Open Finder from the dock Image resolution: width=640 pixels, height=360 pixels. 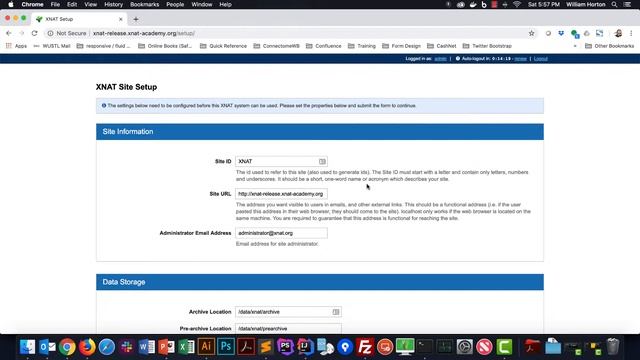pyautogui.click(x=27, y=347)
